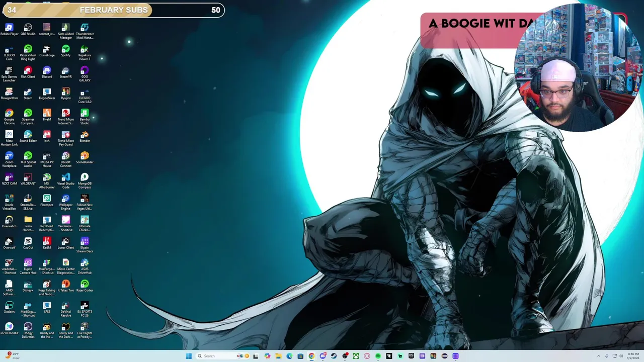Select the Forza Horizon folder icon
Viewport: 644px width, 362px height.
pos(28,224)
